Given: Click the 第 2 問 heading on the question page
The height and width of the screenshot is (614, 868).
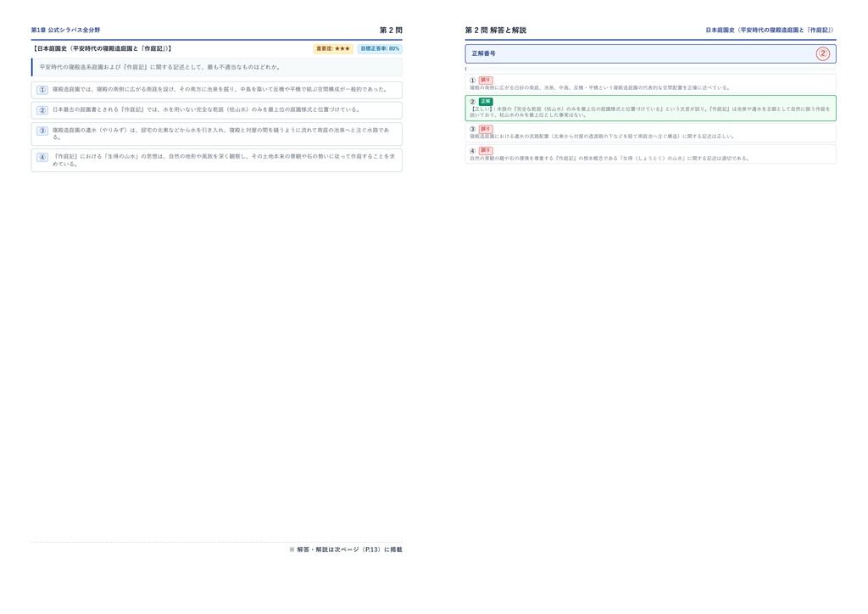Looking at the screenshot, I should (391, 30).
